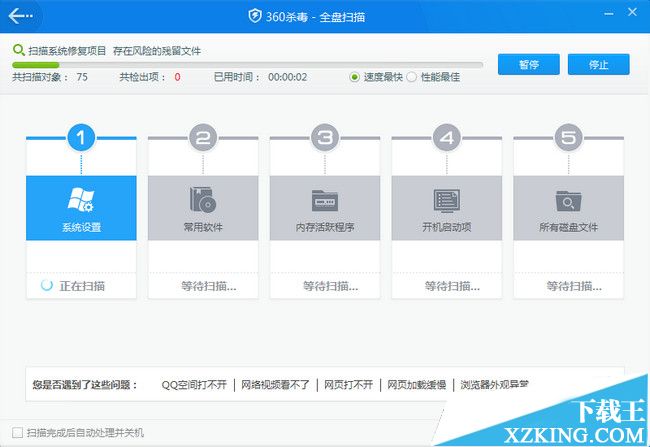Viewport: 650px width, 447px height.
Task: Enable 扫描完成后自动处理并关机 checkbox
Action: click(x=18, y=432)
